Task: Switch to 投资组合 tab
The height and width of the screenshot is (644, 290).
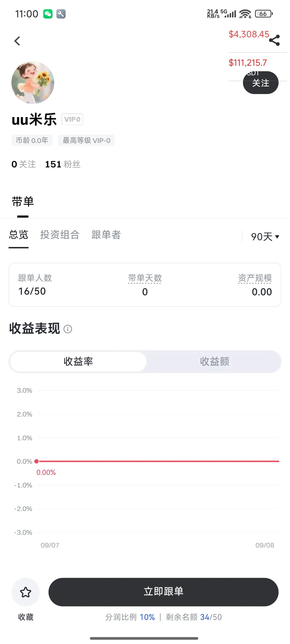Action: coord(60,235)
